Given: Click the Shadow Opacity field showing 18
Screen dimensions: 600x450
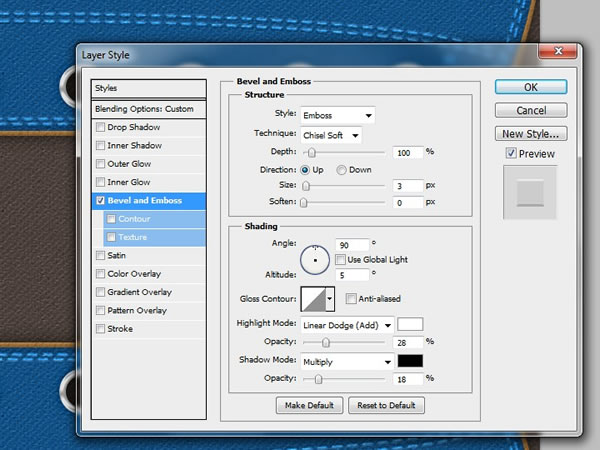Looking at the screenshot, I should (408, 379).
